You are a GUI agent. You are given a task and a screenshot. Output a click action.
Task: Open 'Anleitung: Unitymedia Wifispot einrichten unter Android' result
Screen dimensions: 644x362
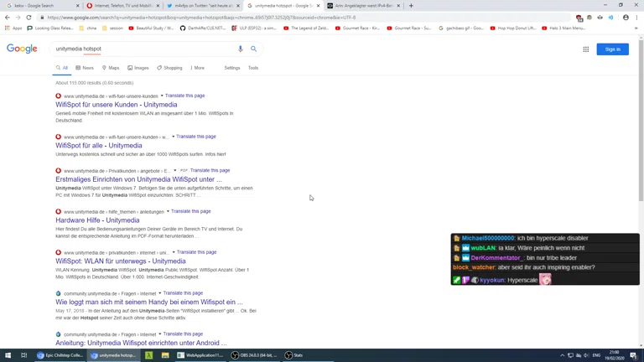141,343
